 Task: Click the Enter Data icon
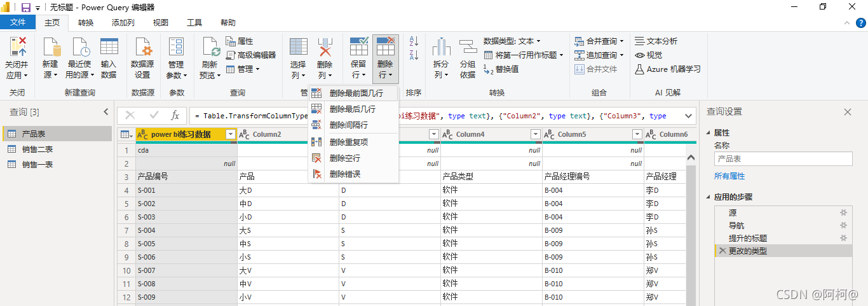tap(109, 48)
